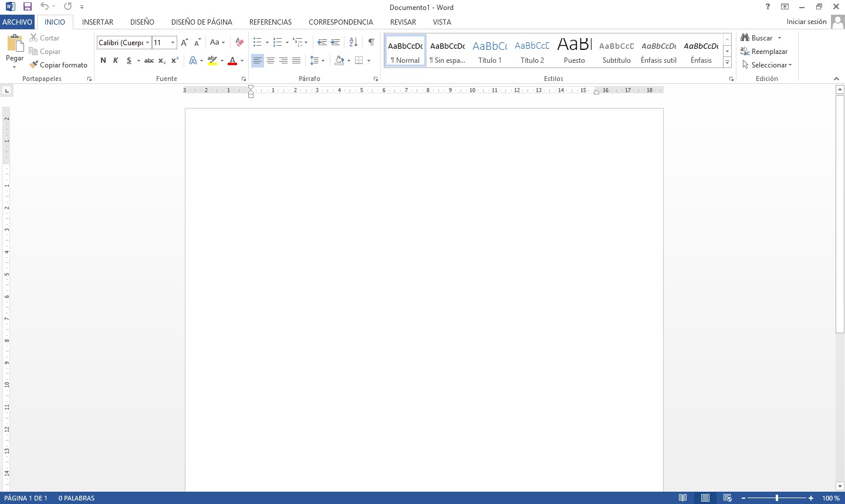Click the Repeat action icon in the title bar

click(67, 6)
